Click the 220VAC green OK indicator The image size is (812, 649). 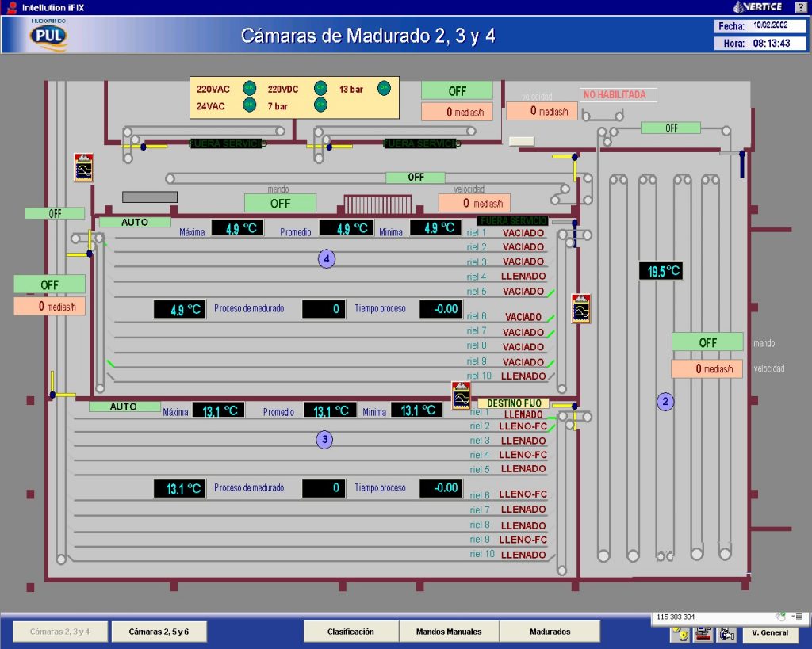[249, 86]
